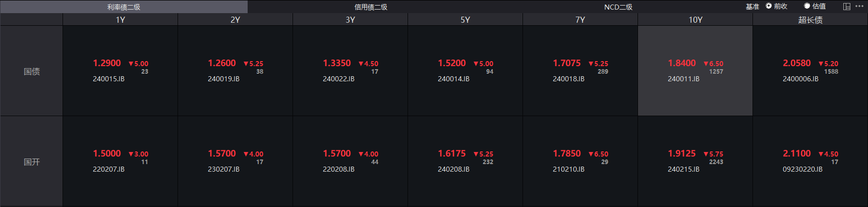Select the 国债 row label

coord(31,71)
